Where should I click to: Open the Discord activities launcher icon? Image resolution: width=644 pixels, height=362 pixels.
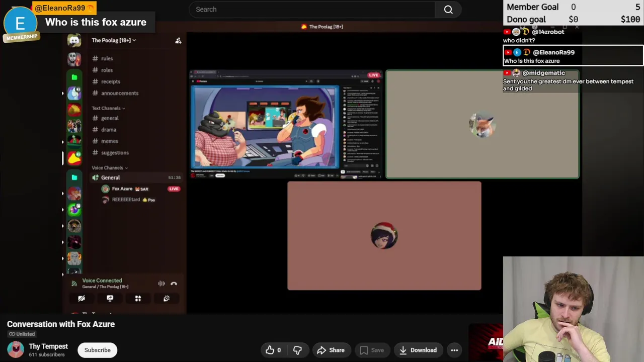pos(138,299)
